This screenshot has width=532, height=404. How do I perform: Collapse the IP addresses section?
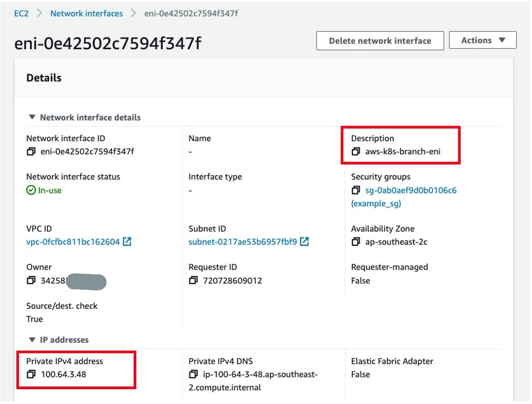32,339
